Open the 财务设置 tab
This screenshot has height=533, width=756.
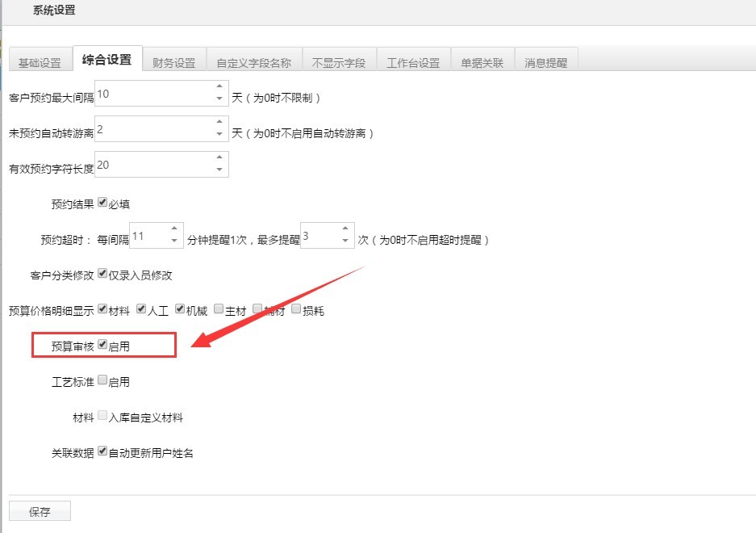174,60
